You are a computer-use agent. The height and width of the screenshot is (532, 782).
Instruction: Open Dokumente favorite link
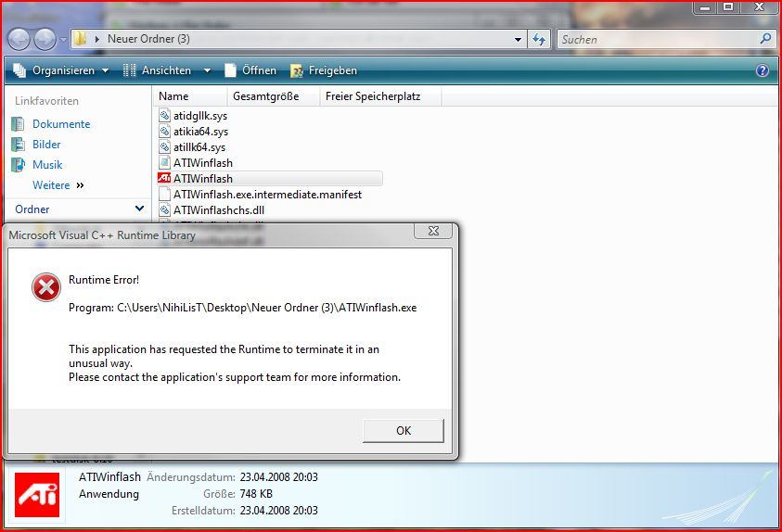tap(61, 124)
